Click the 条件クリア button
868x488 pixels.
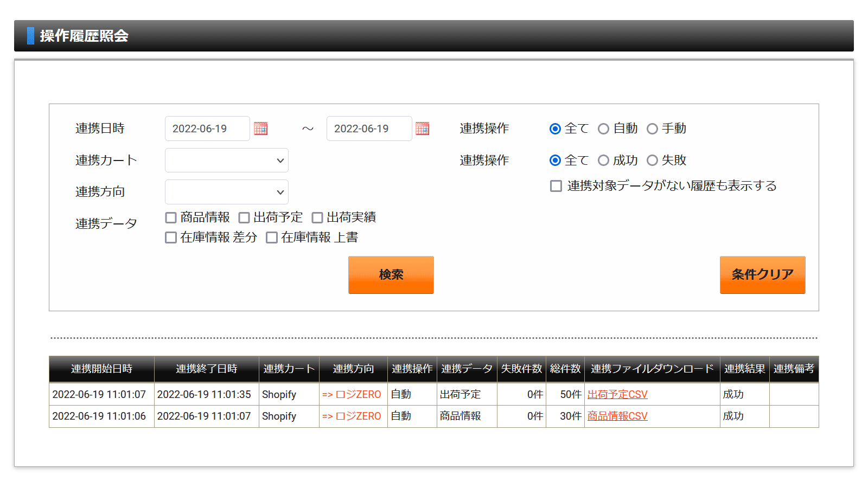click(x=762, y=275)
